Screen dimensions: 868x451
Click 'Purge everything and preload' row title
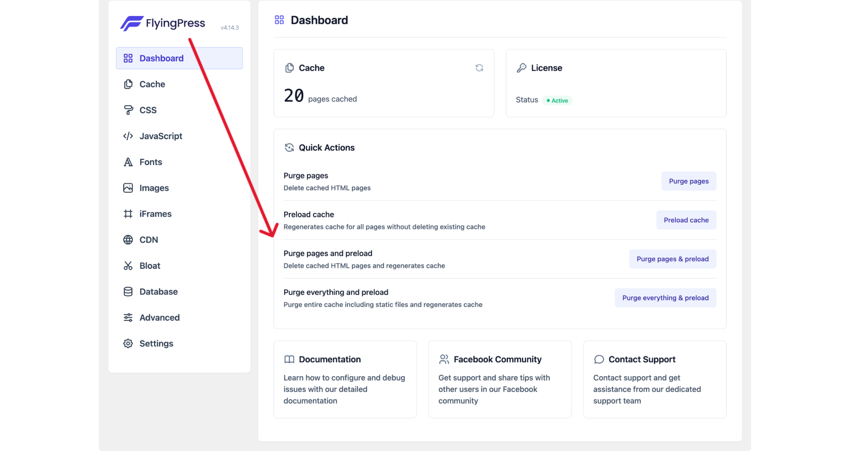(x=336, y=292)
